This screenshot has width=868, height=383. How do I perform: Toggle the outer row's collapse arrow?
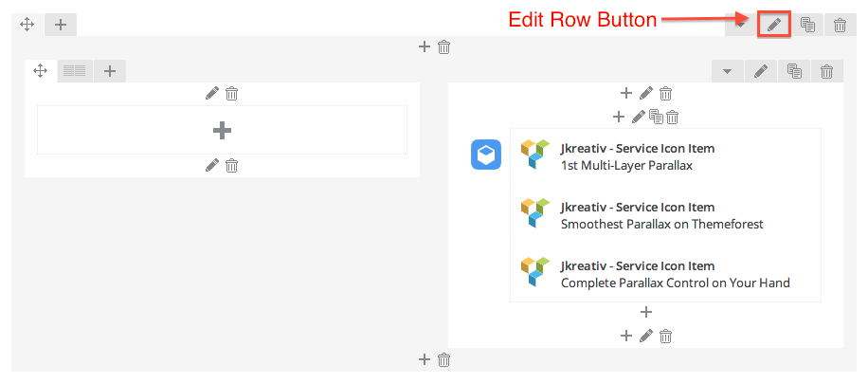tap(741, 25)
